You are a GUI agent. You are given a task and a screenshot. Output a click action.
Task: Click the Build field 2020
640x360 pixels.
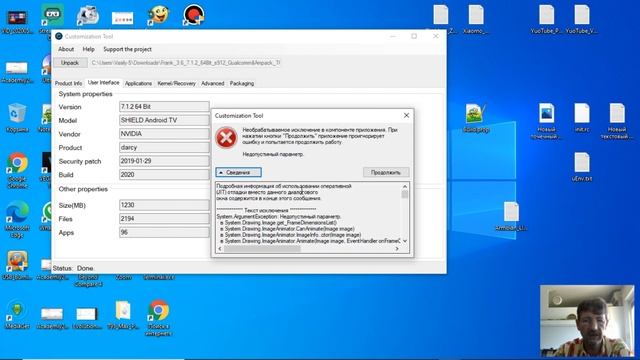click(164, 175)
